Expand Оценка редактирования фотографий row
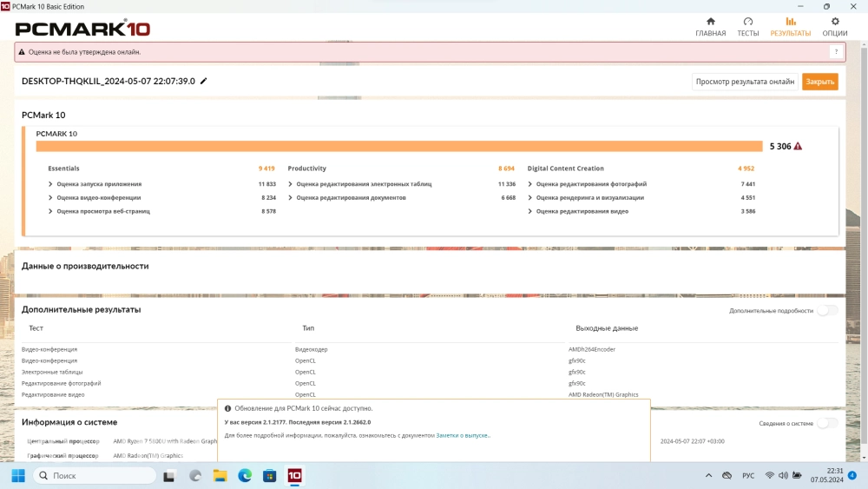 [x=529, y=184]
